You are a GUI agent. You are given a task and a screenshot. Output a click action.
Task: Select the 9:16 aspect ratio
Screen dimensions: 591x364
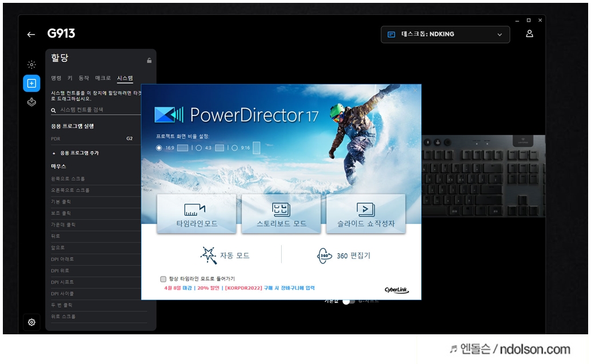[234, 147]
